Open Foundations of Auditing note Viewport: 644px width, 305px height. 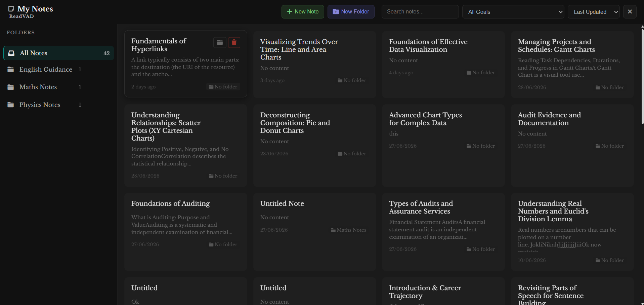(x=186, y=232)
